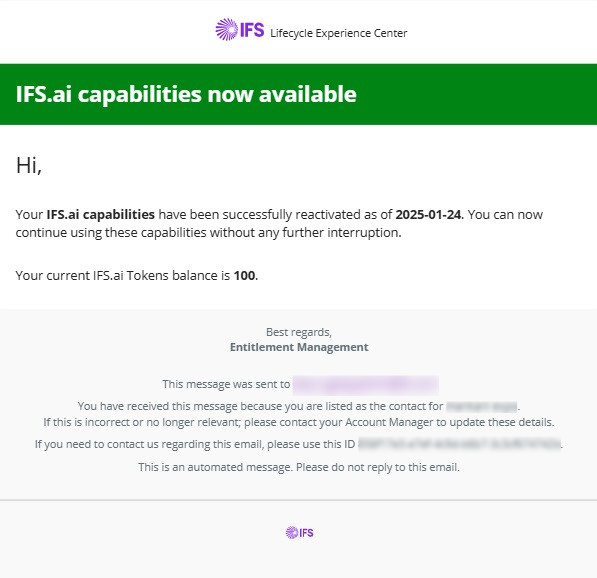Click the blurred contact company name

point(482,406)
